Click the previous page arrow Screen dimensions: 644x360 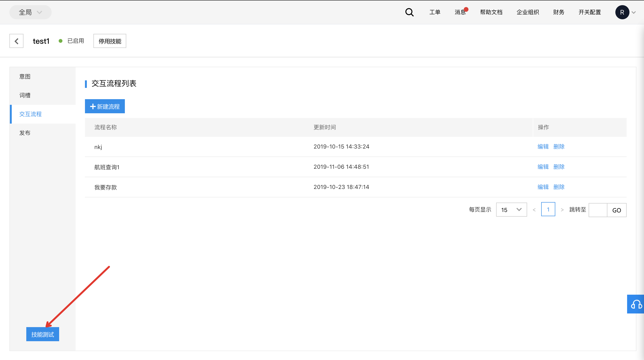click(534, 210)
